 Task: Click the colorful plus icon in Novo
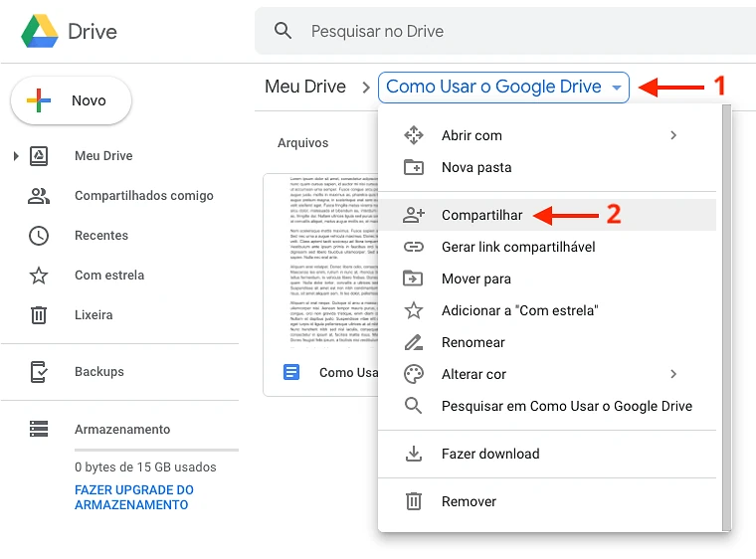[39, 100]
